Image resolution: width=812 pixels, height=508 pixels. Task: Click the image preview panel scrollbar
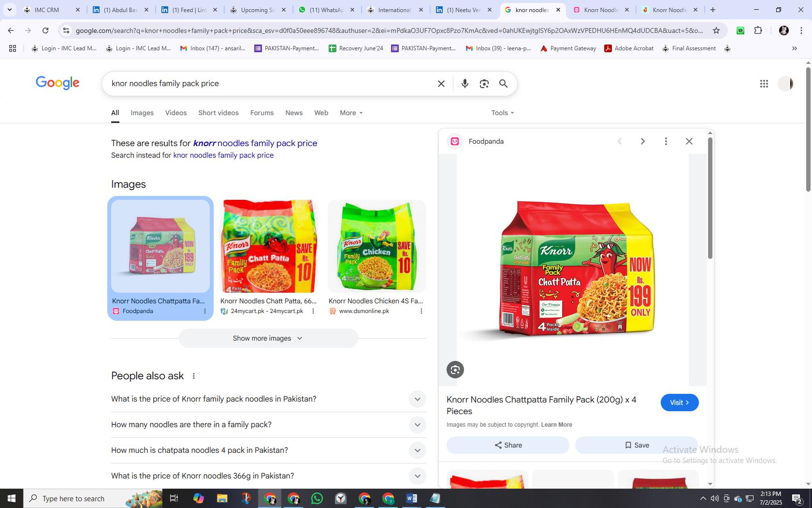[x=710, y=198]
